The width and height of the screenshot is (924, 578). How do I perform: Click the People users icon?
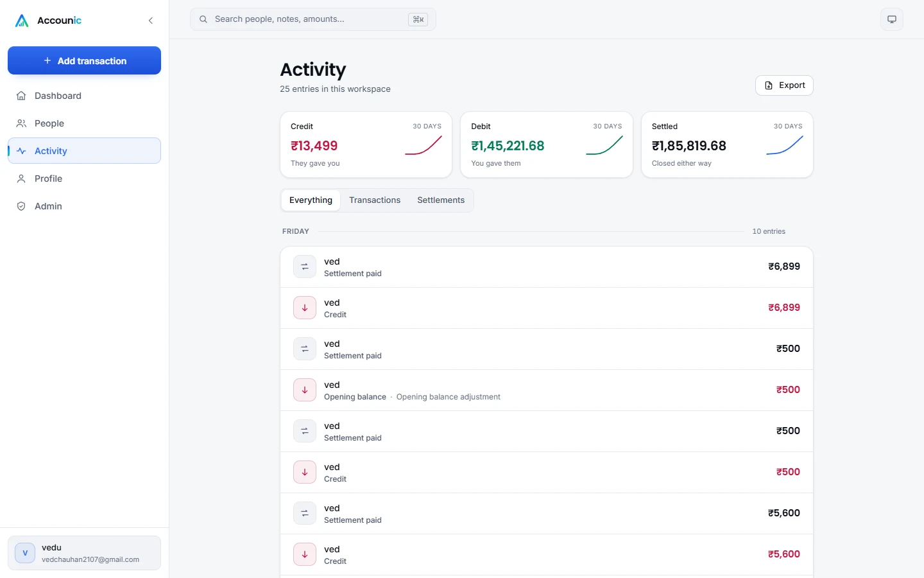point(21,123)
